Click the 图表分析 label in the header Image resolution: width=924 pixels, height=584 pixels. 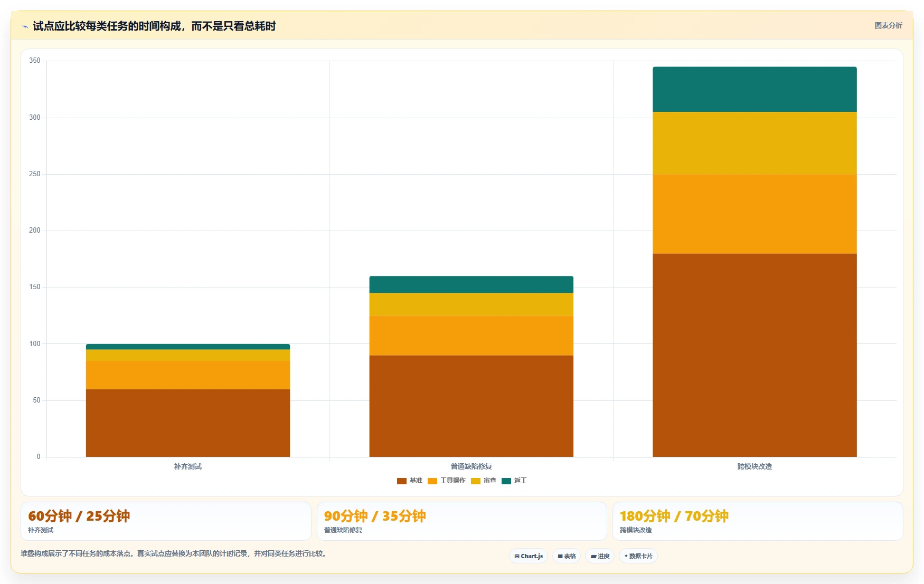pos(888,25)
